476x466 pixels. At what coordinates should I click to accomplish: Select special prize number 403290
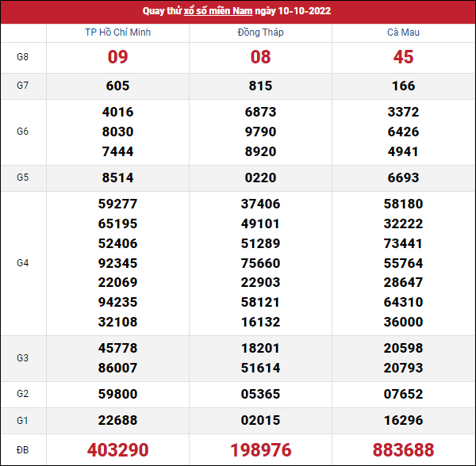pyautogui.click(x=117, y=449)
